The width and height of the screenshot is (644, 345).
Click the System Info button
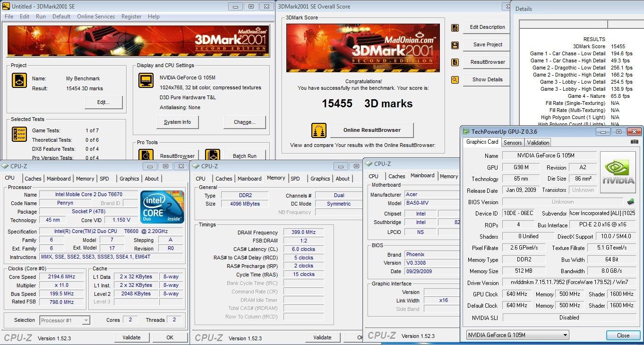177,122
